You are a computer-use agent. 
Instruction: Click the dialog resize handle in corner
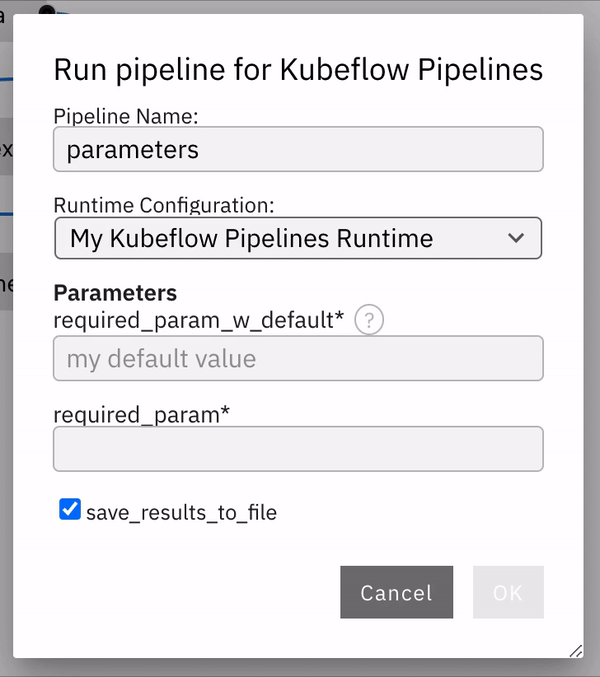click(576, 651)
